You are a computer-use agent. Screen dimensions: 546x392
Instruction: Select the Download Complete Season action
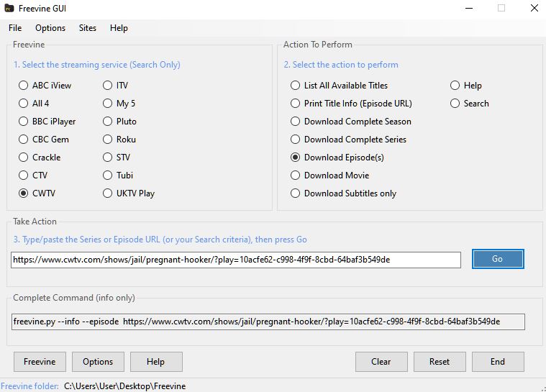click(296, 122)
